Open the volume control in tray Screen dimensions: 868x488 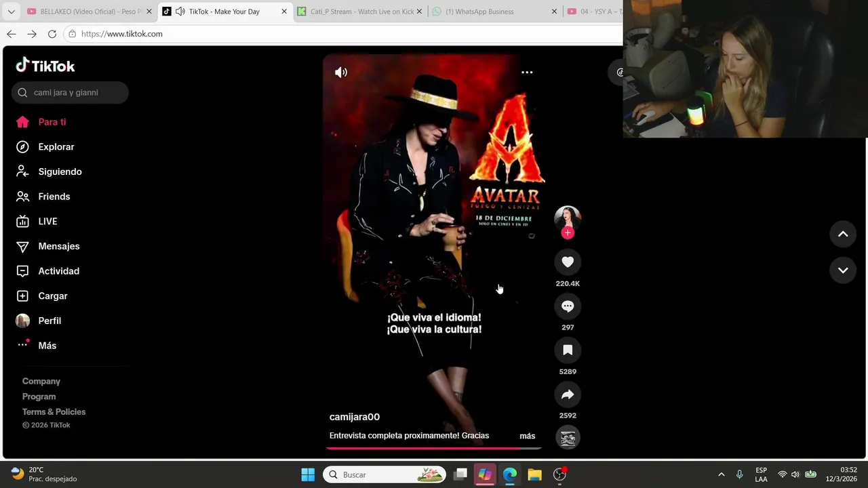tap(795, 474)
